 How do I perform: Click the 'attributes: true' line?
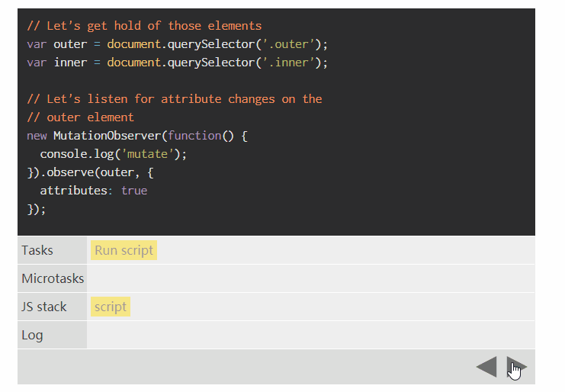[94, 190]
